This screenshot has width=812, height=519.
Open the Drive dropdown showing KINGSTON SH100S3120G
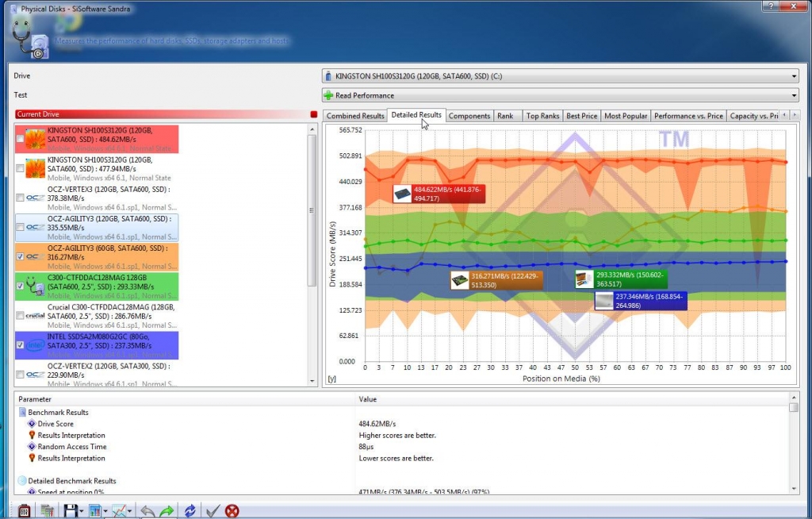pyautogui.click(x=560, y=76)
